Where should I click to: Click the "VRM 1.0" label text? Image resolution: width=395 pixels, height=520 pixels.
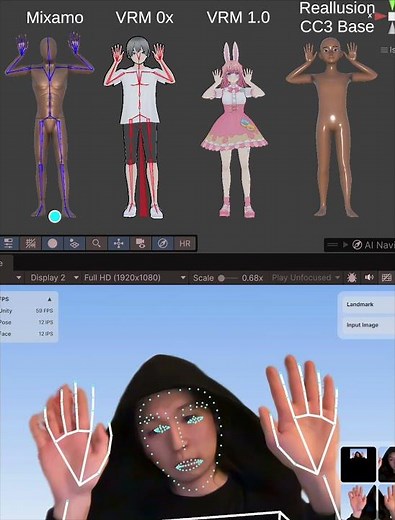coord(238,17)
